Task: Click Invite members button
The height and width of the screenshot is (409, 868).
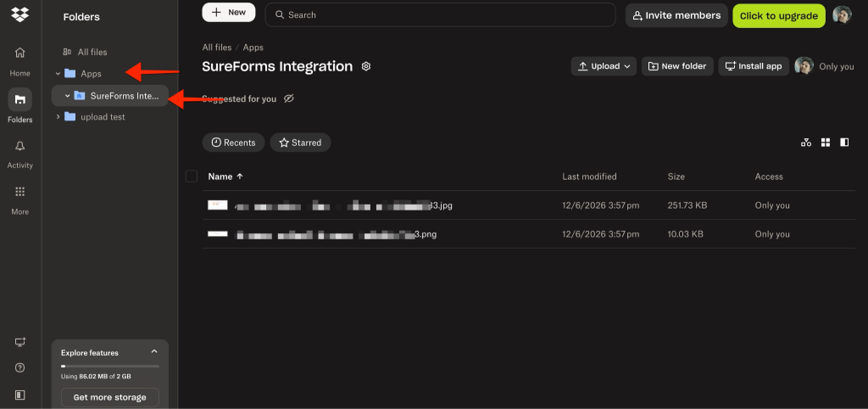Action: pos(676,15)
